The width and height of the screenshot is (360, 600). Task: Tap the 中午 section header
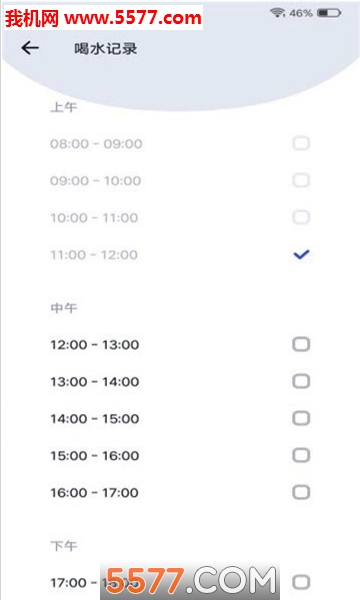64,308
